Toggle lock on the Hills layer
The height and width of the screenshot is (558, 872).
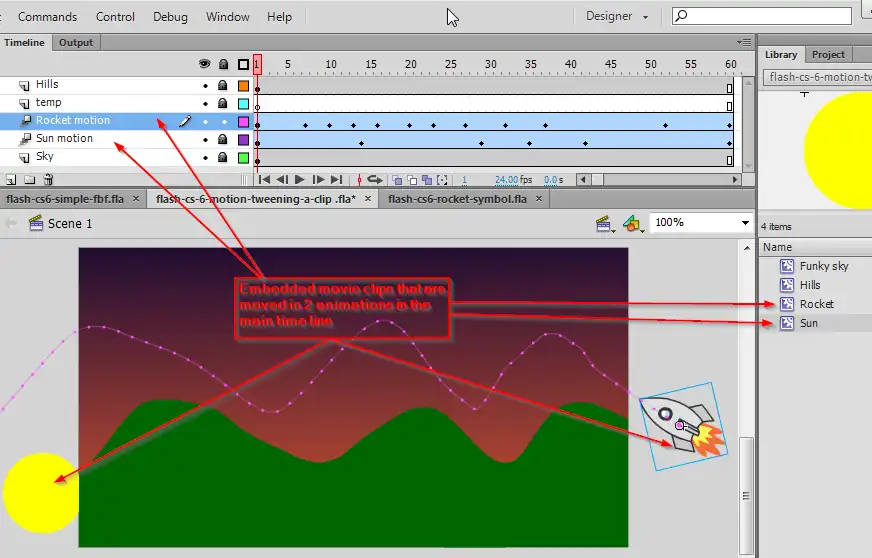pos(223,85)
